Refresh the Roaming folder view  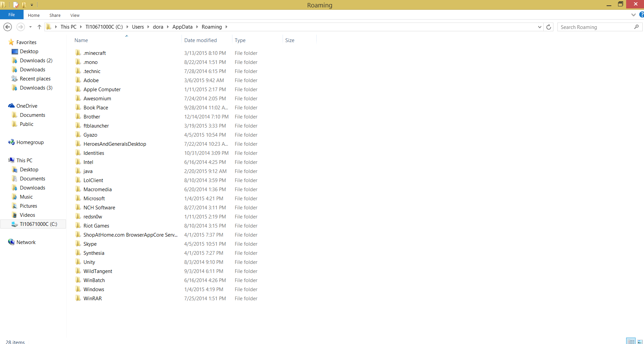click(549, 27)
